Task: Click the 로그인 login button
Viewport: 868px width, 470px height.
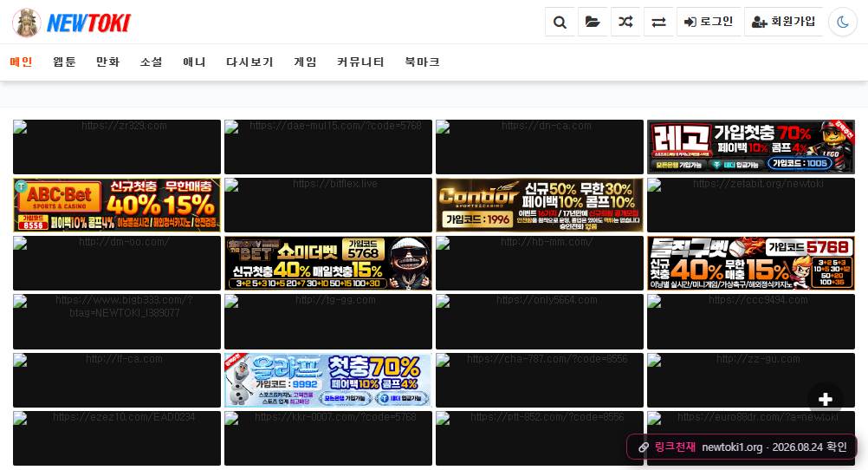Action: (709, 23)
